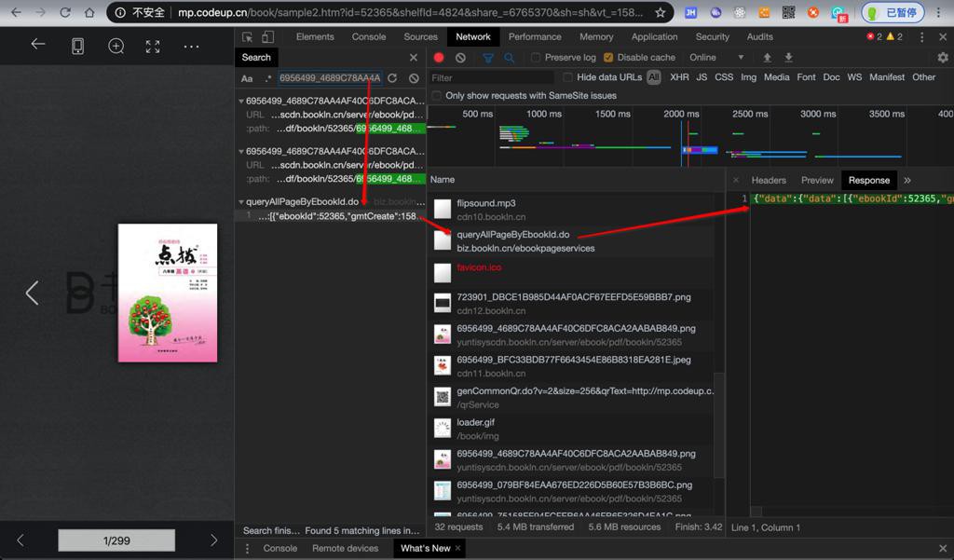Viewport: 954px width, 560px height.
Task: Click the book cover thumbnail
Action: 168,293
